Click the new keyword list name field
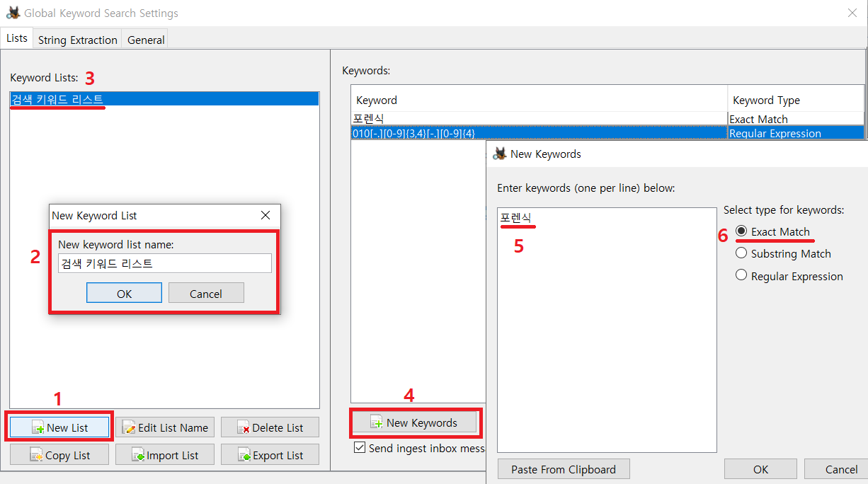This screenshot has height=484, width=868. click(x=164, y=263)
